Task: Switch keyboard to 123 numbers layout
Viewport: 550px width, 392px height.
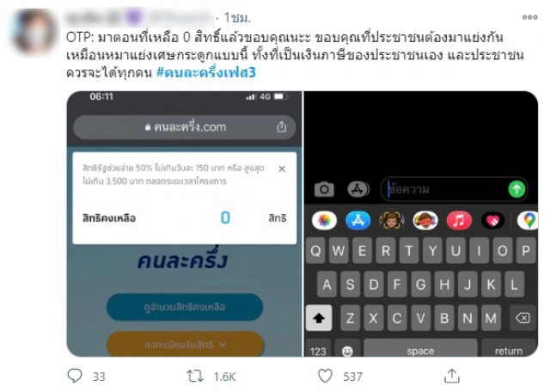Action: point(318,351)
